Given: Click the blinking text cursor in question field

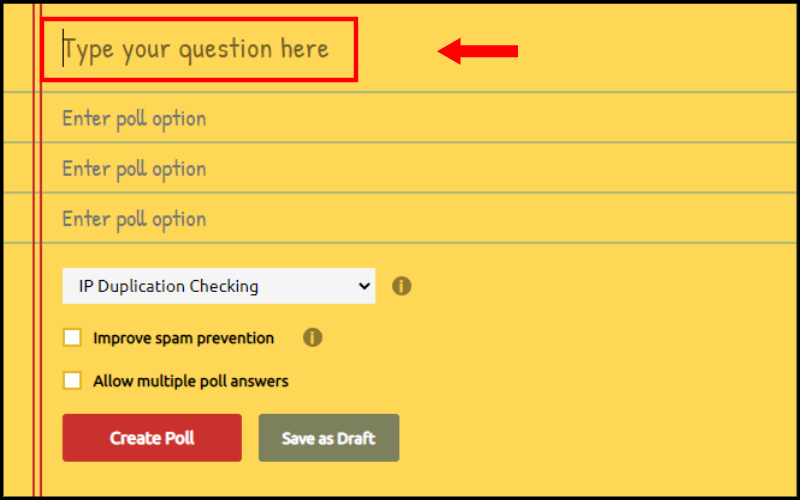Looking at the screenshot, I should click(x=63, y=48).
